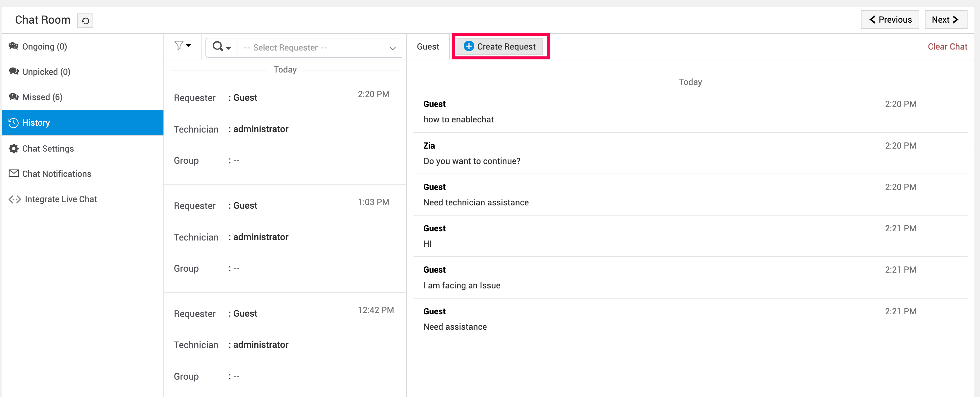Open Ongoing (0) chats

(83, 46)
